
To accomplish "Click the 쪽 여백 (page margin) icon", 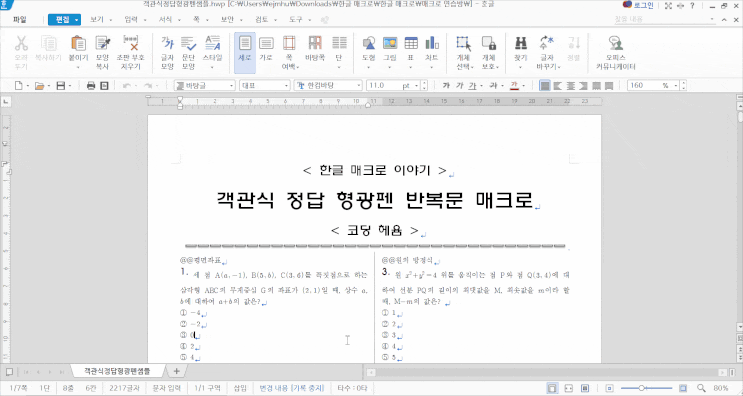I will [x=289, y=44].
